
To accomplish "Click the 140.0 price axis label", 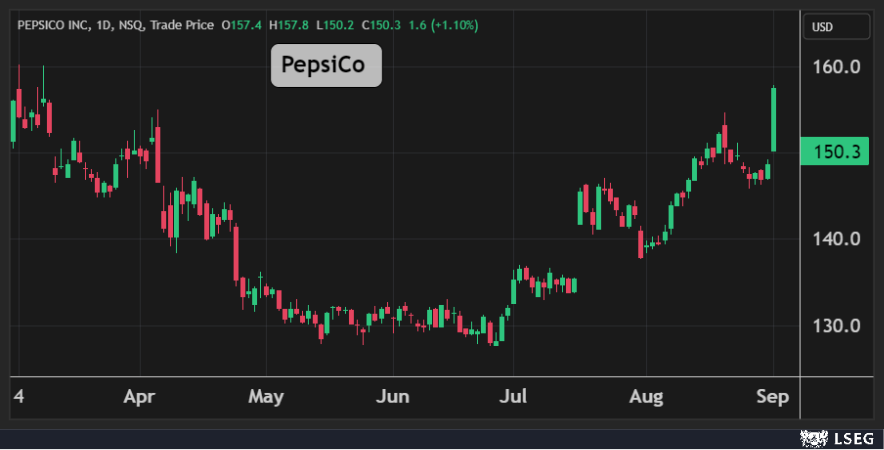I will click(x=837, y=239).
